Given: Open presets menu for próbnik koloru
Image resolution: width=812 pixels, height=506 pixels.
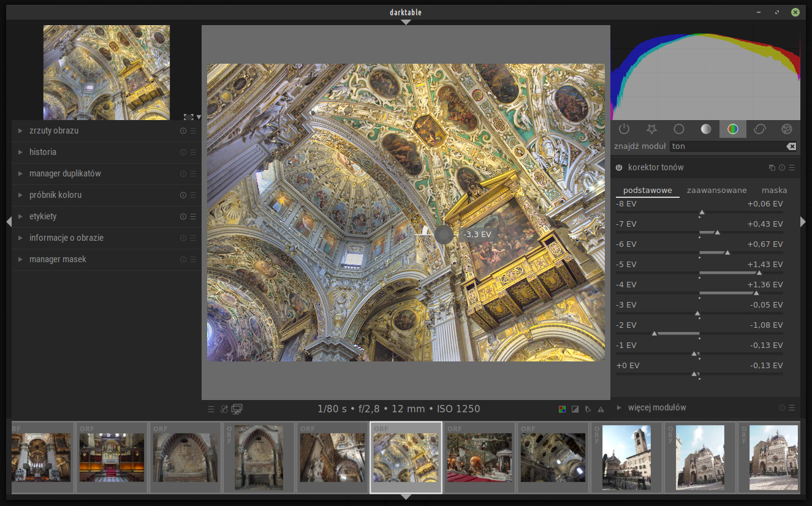Looking at the screenshot, I should click(193, 195).
